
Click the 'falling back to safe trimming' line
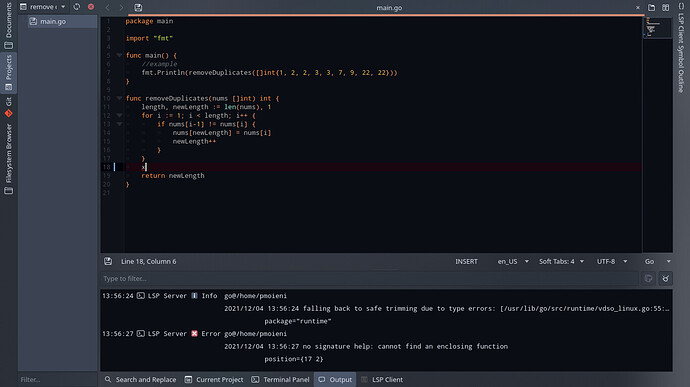click(447, 309)
